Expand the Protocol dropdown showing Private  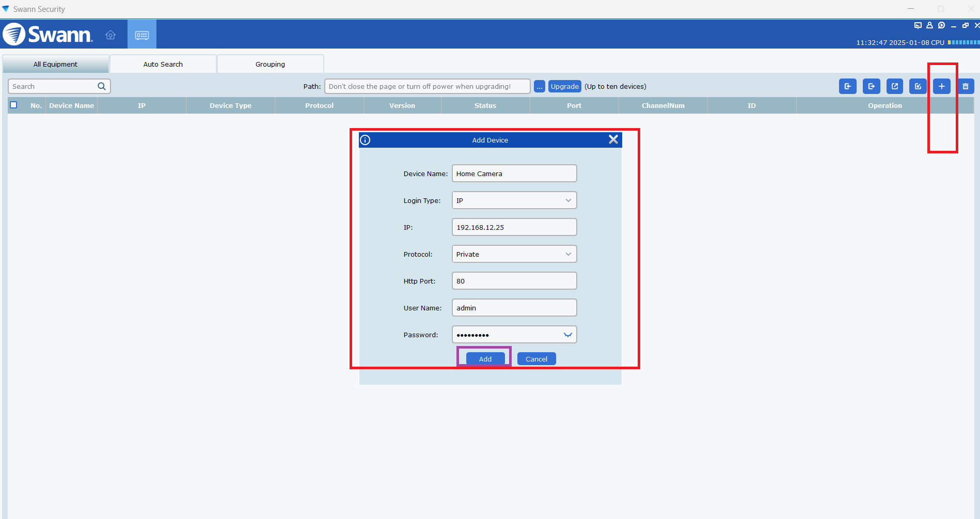pos(568,254)
